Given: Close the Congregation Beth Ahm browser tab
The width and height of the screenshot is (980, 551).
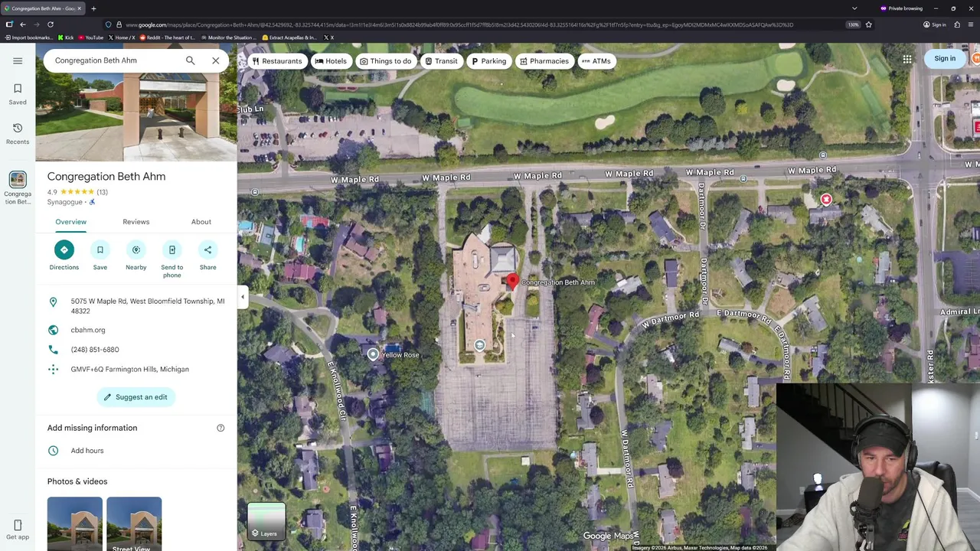Looking at the screenshot, I should click(x=79, y=8).
